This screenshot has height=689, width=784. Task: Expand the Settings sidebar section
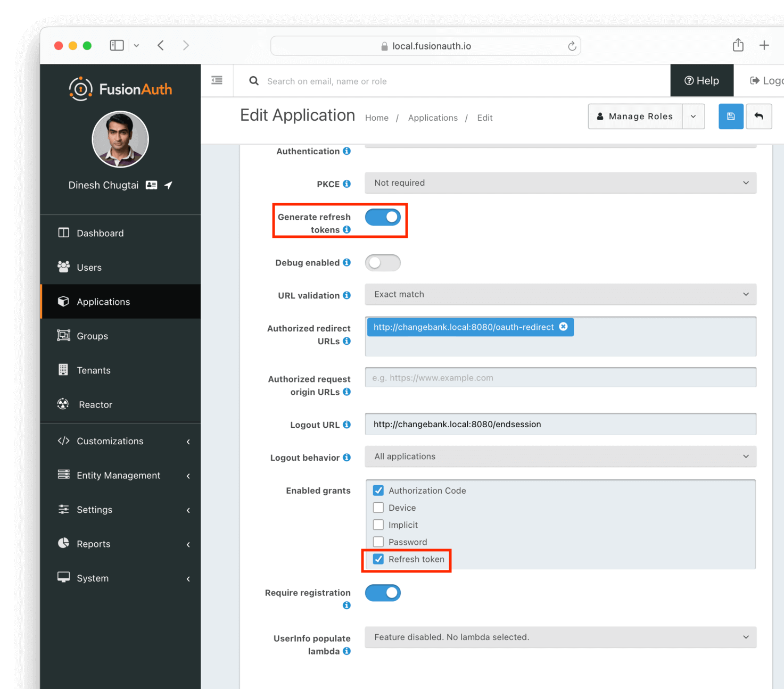click(x=94, y=509)
